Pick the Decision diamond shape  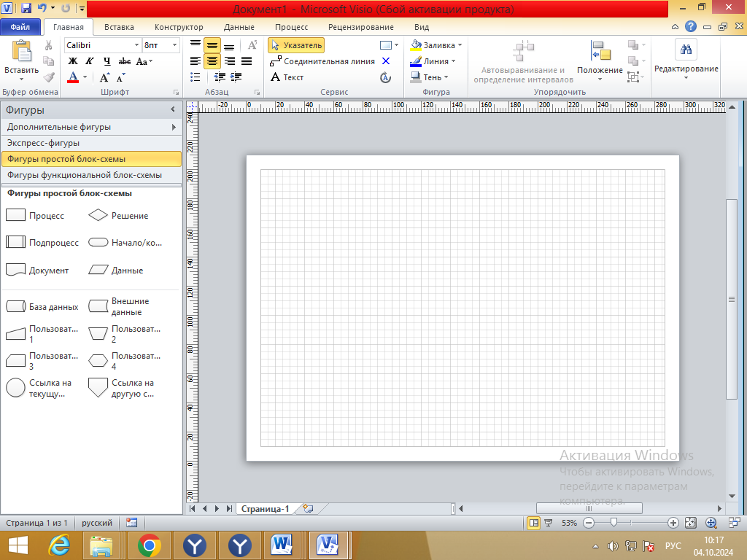[x=98, y=215]
